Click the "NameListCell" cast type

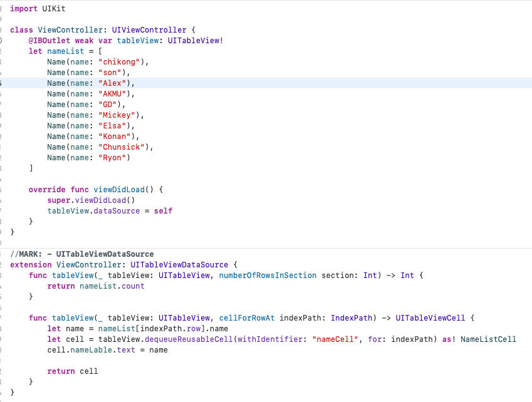point(488,339)
